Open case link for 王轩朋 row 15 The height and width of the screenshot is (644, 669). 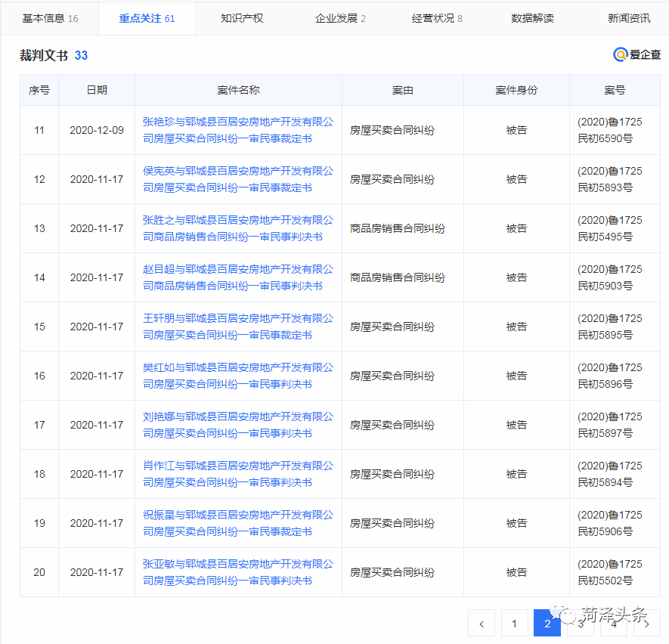point(237,327)
